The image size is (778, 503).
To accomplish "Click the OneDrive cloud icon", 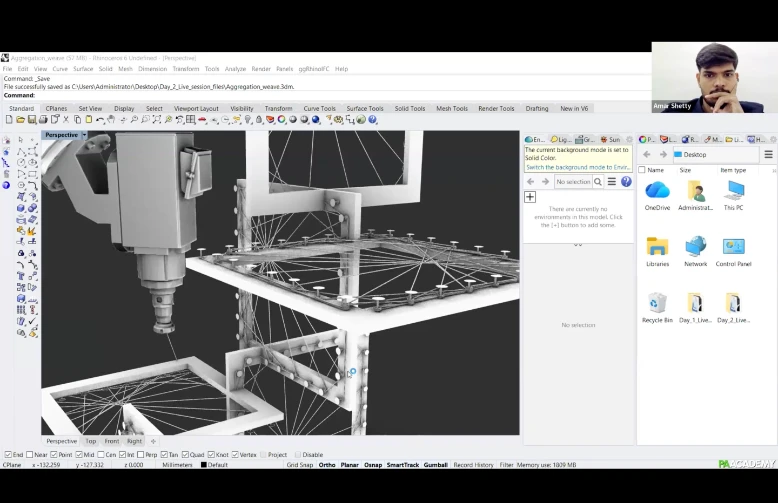I will click(x=657, y=190).
